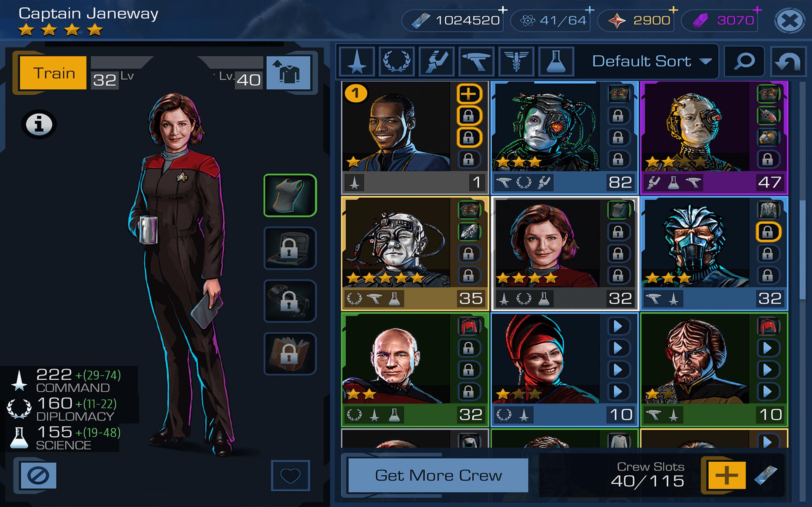The width and height of the screenshot is (812, 507).
Task: Toggle the dismiss crew circle-slash button
Action: click(x=38, y=476)
